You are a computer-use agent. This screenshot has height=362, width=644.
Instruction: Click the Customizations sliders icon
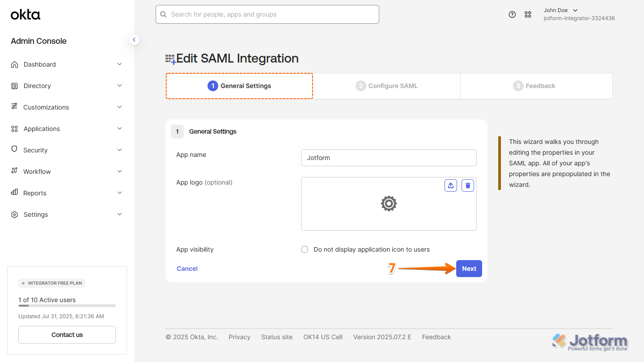pos(15,107)
